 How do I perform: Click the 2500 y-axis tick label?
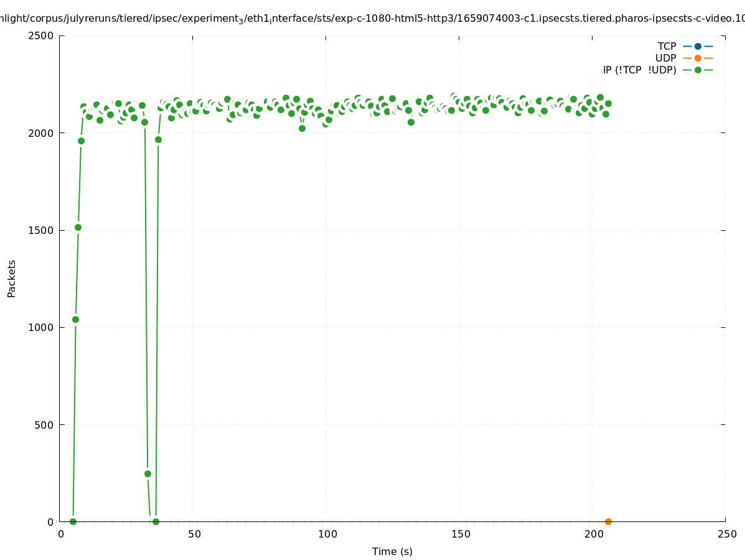pyautogui.click(x=42, y=35)
